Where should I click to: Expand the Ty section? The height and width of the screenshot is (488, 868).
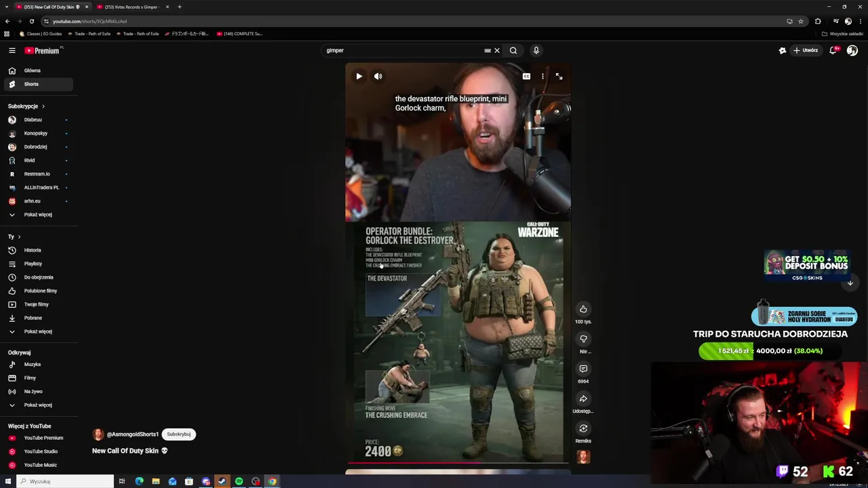click(14, 237)
